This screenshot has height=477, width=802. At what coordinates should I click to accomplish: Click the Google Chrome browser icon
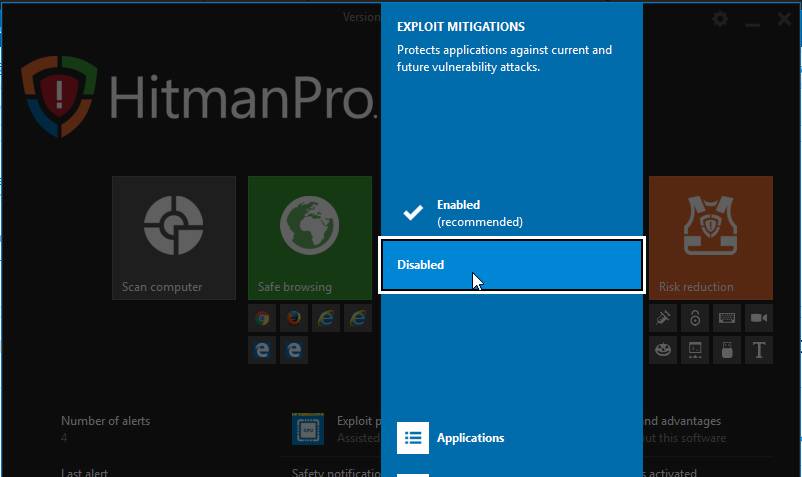click(262, 319)
